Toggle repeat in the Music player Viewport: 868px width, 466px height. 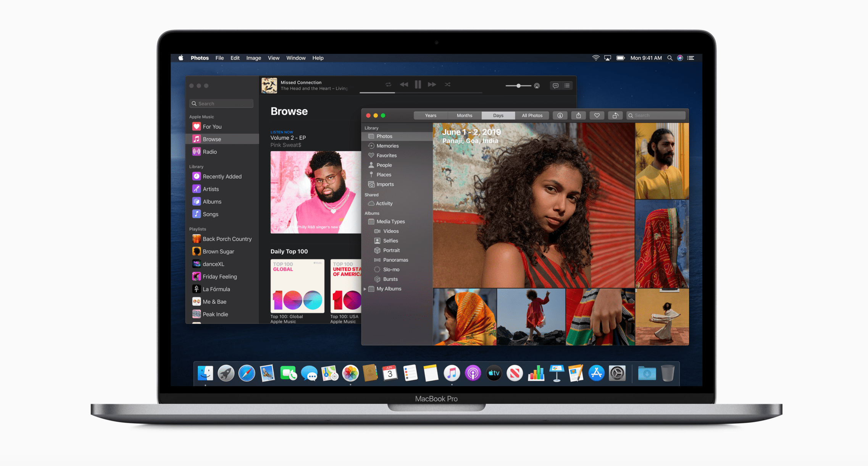coord(389,84)
